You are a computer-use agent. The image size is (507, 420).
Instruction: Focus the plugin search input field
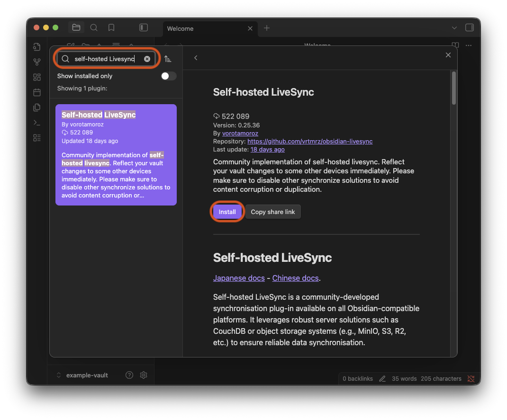(x=107, y=59)
